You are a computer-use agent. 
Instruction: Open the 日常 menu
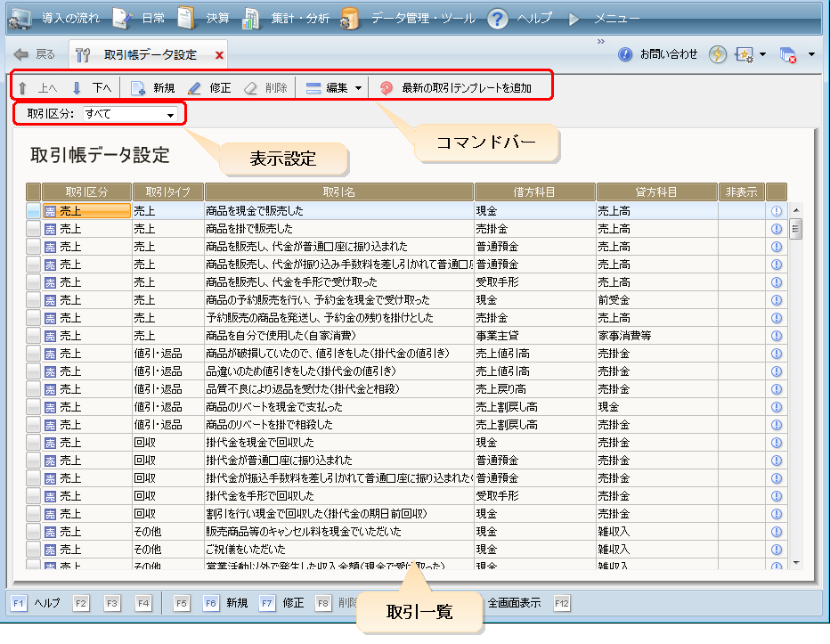139,18
